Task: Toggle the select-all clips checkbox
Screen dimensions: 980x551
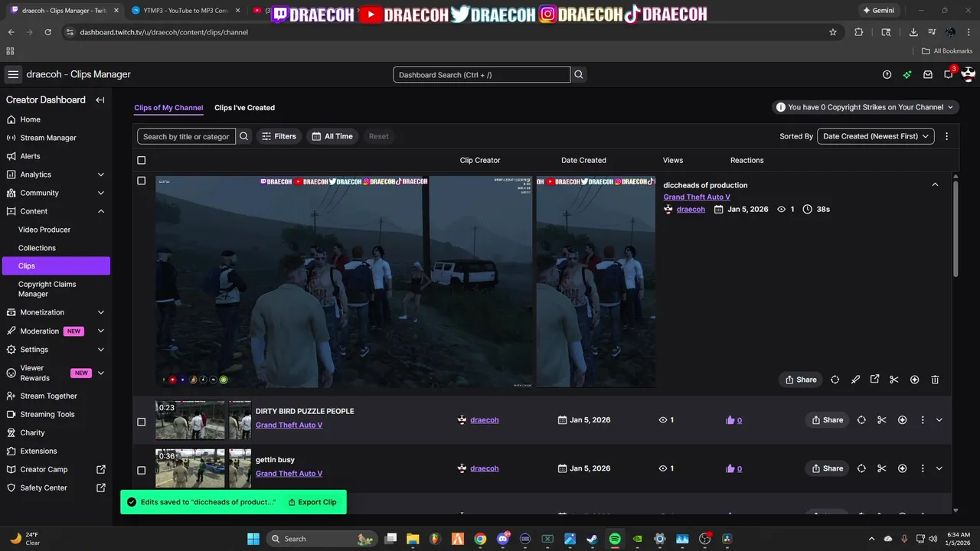Action: pyautogui.click(x=141, y=160)
